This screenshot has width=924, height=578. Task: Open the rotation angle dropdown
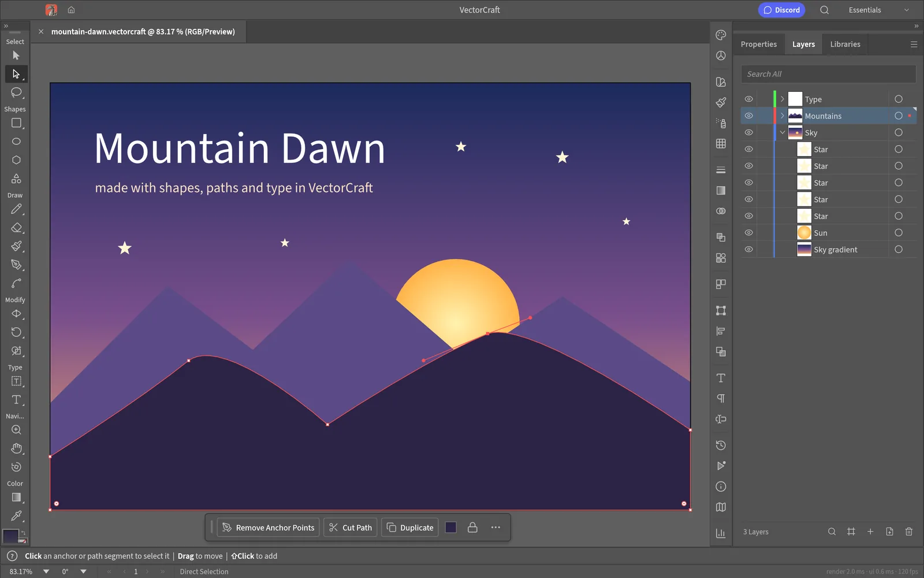pyautogui.click(x=84, y=572)
